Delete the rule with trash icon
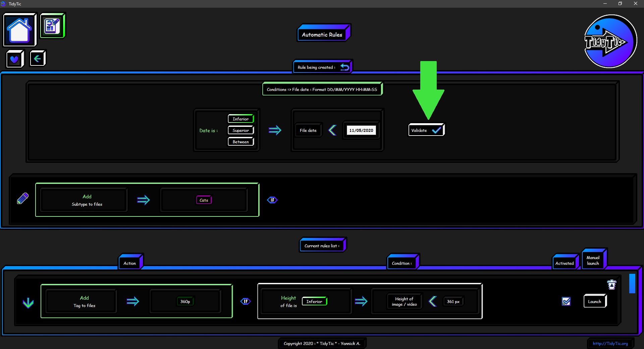 click(x=612, y=285)
